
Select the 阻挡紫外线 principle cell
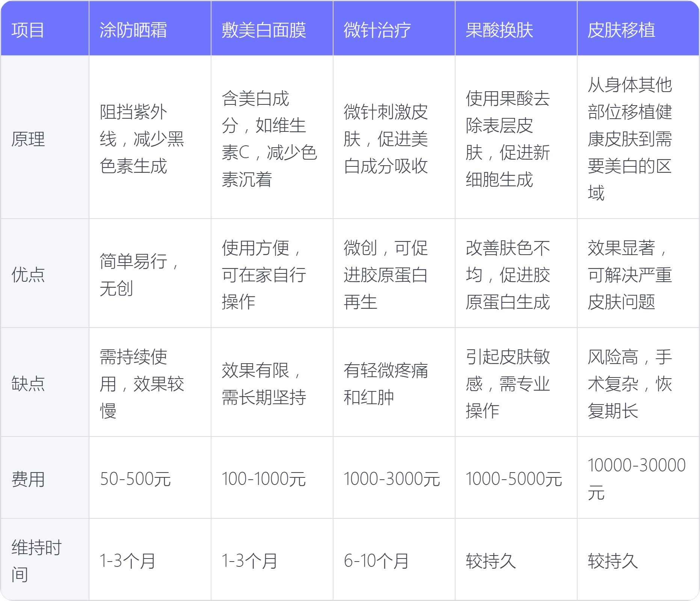coord(142,139)
